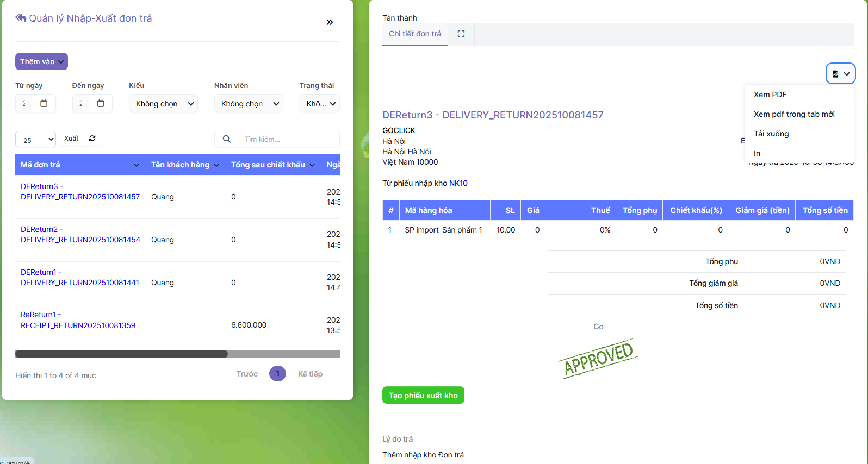Change page size selector showing 25
Image resolution: width=868 pixels, height=464 pixels.
(35, 140)
